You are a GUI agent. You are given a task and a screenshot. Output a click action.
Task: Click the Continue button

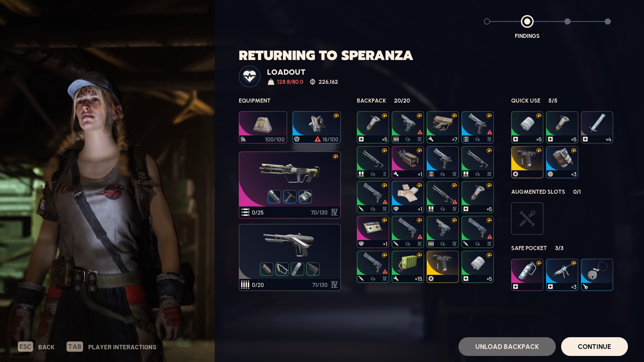point(594,347)
